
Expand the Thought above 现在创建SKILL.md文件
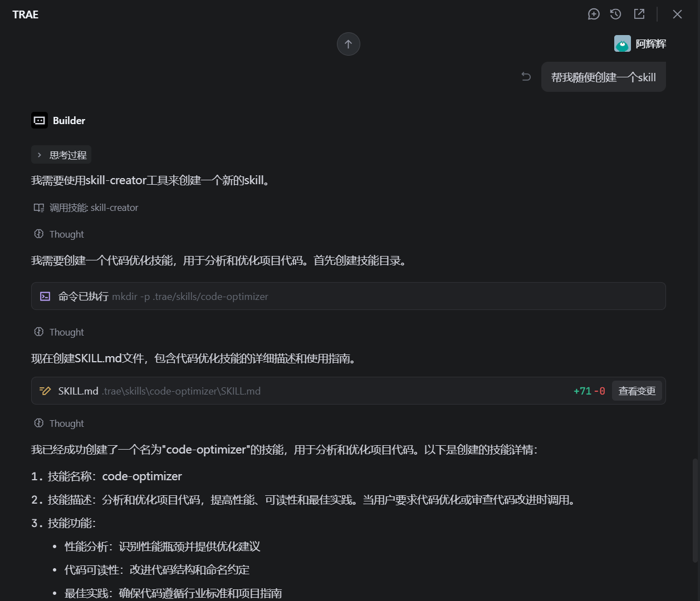click(59, 332)
